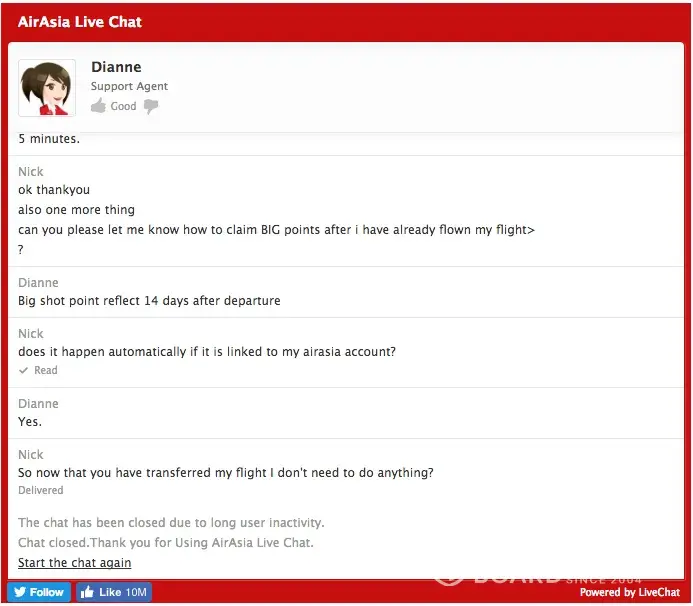Click the 'Good' rating label

tap(123, 106)
